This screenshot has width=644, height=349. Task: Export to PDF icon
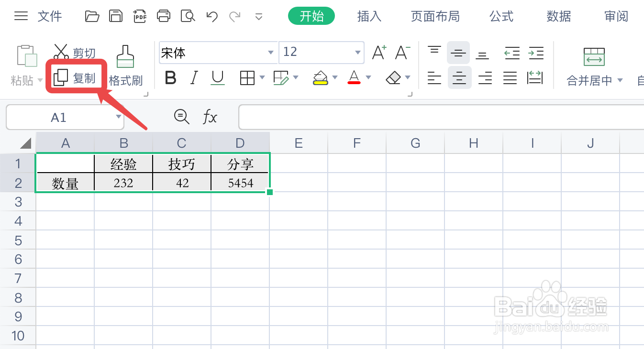tap(140, 16)
